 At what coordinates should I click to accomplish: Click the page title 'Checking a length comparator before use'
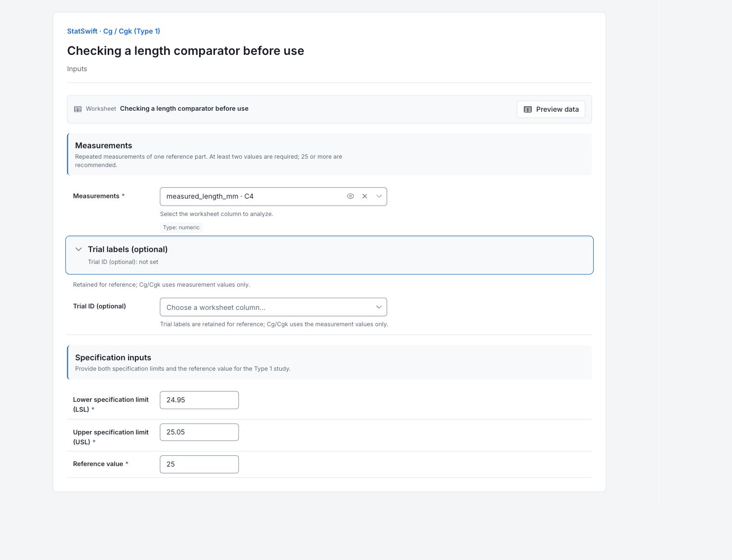(185, 51)
